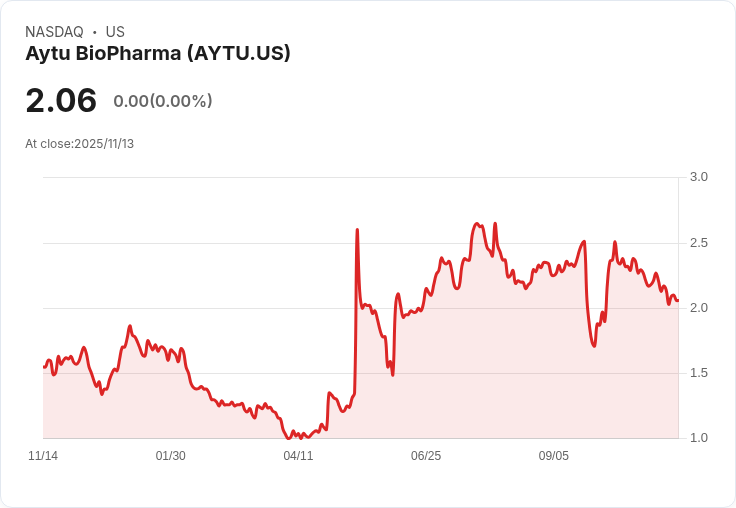Click the US market label
736x508 pixels.
point(115,32)
